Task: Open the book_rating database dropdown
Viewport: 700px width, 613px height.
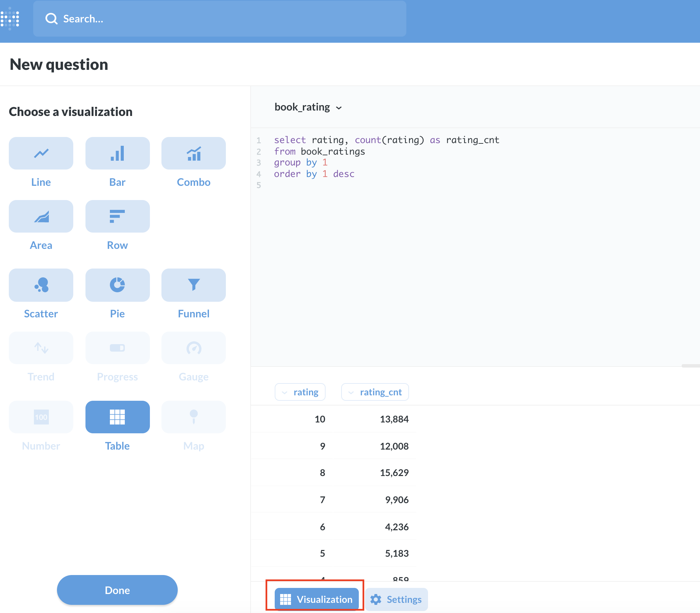Action: click(308, 107)
